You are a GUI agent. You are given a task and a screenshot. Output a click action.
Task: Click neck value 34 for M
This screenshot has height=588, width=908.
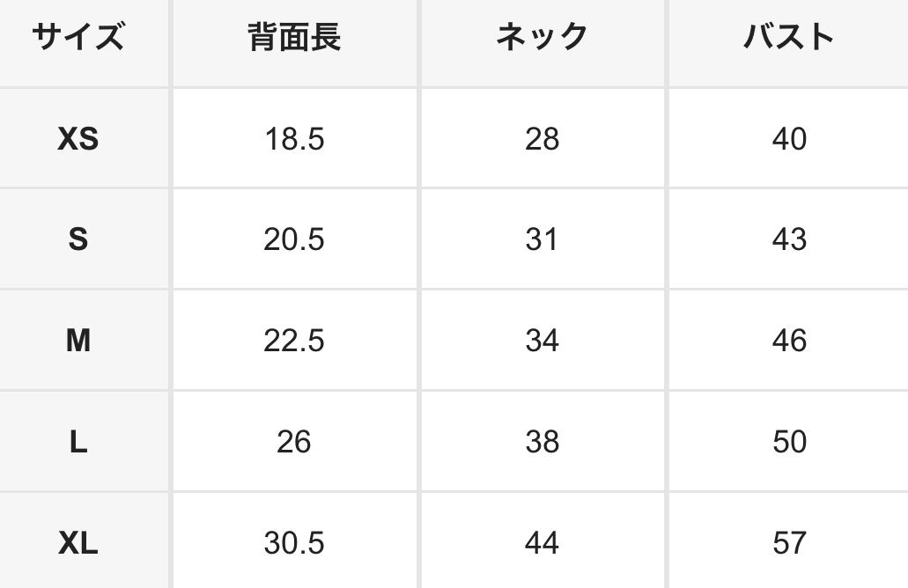pyautogui.click(x=542, y=341)
